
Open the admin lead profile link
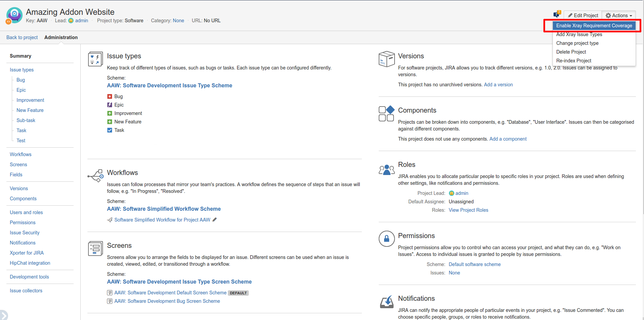[82, 21]
